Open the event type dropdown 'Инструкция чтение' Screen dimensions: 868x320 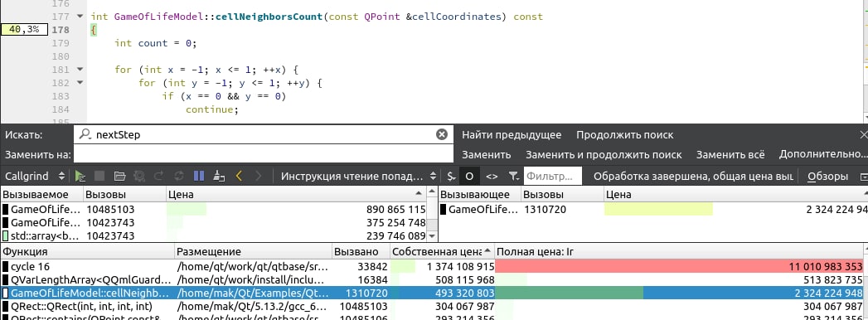358,177
